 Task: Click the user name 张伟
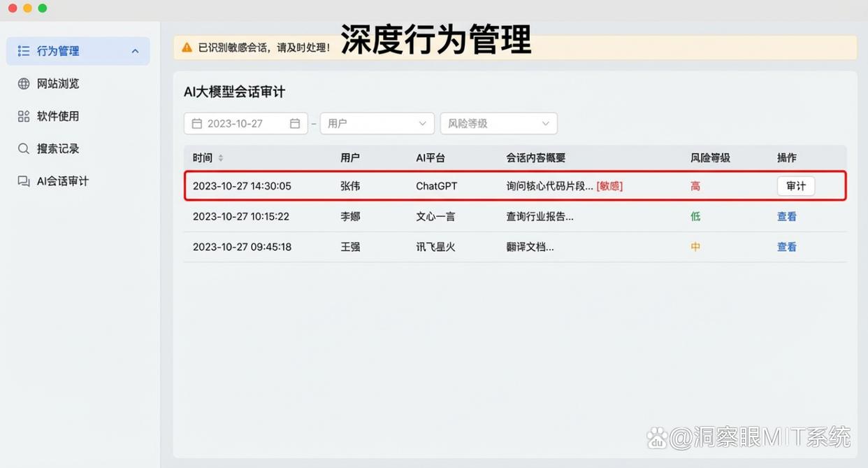pos(350,186)
